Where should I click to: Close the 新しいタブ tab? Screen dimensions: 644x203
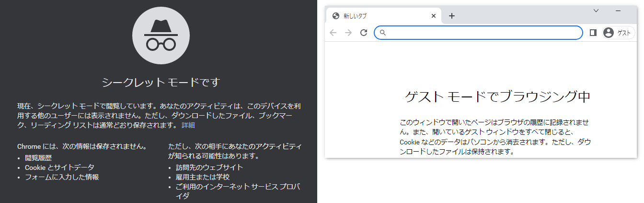click(x=434, y=16)
